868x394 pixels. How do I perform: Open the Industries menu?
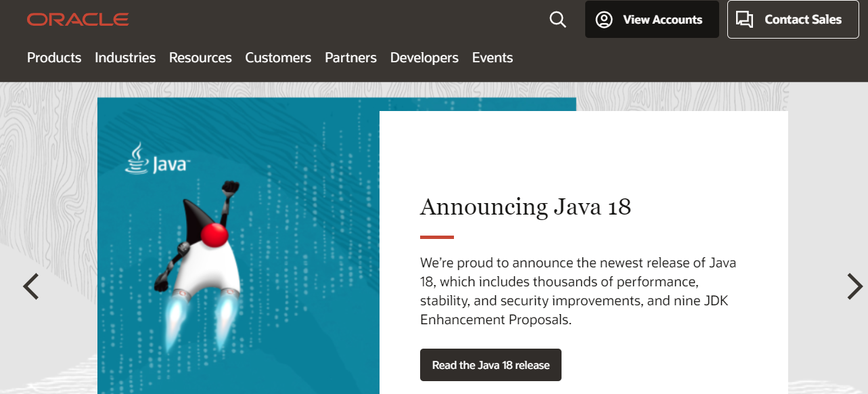[125, 58]
